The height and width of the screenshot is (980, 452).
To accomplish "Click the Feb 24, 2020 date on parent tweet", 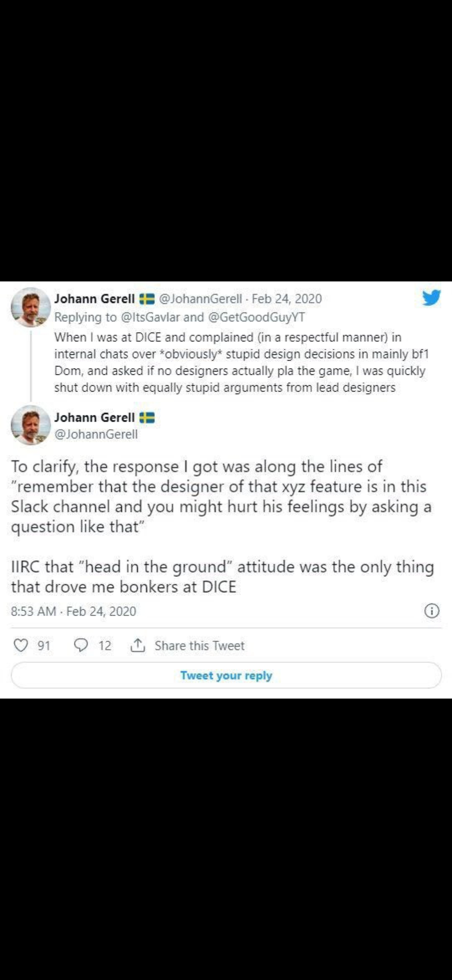I will click(287, 299).
